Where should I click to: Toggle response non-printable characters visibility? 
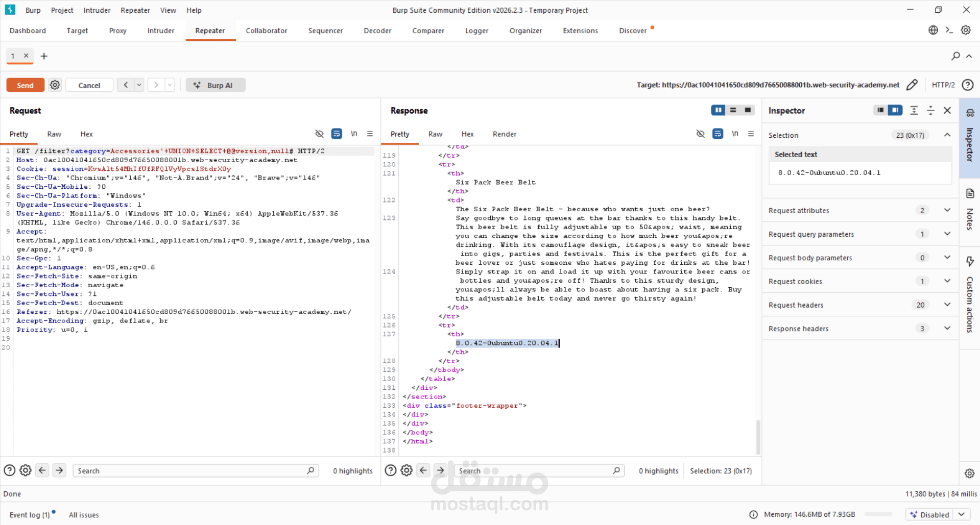point(700,134)
